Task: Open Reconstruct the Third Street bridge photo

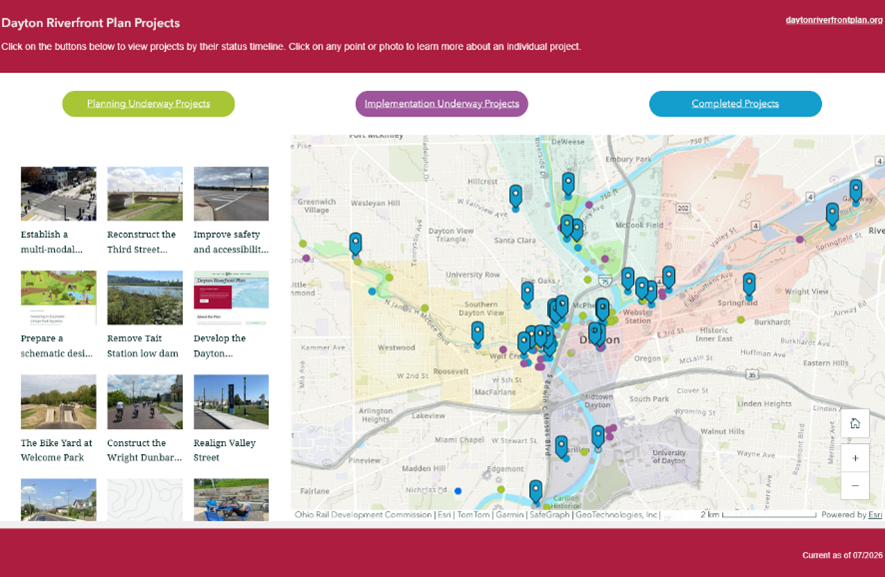Action: pyautogui.click(x=145, y=194)
